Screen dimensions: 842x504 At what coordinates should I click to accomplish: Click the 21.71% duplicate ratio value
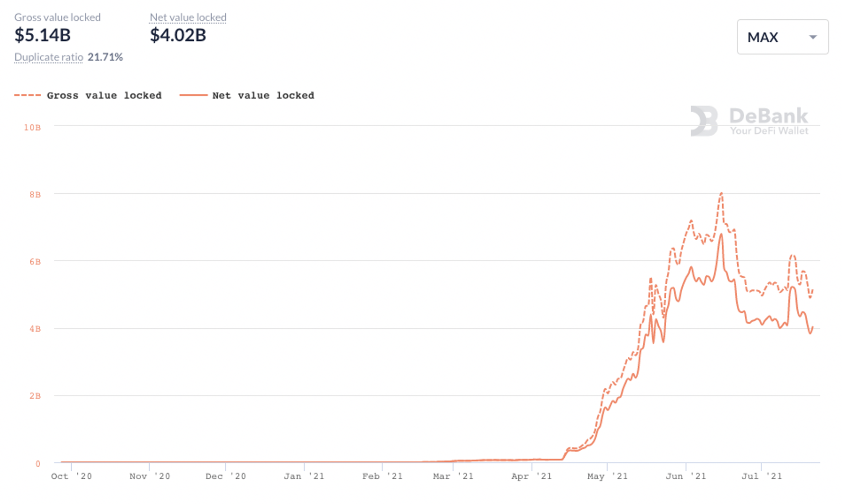click(105, 57)
